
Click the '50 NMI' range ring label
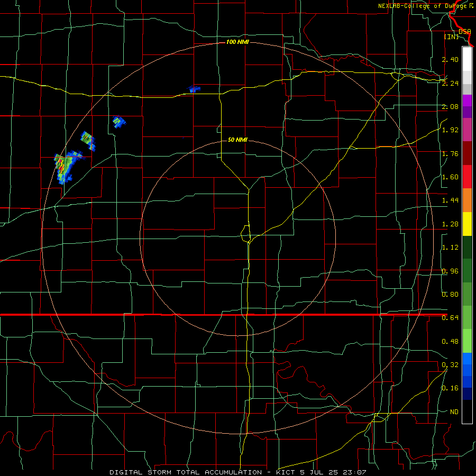pos(237,140)
